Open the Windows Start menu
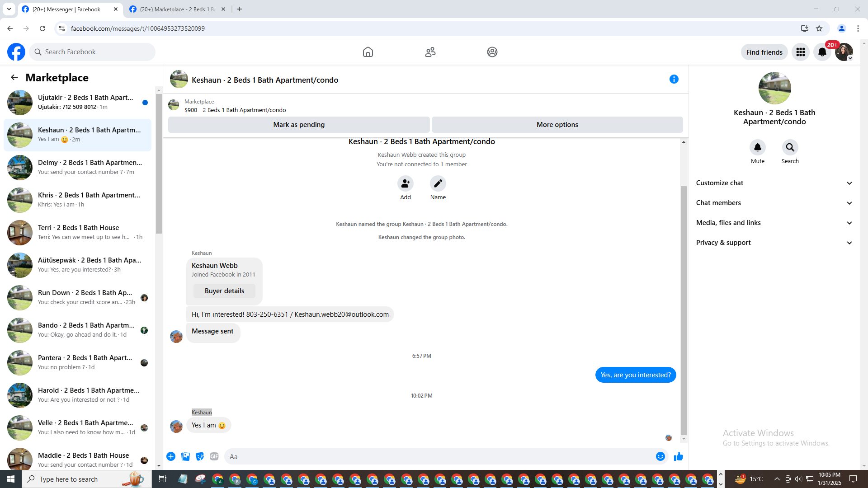The image size is (868, 488). (11, 479)
